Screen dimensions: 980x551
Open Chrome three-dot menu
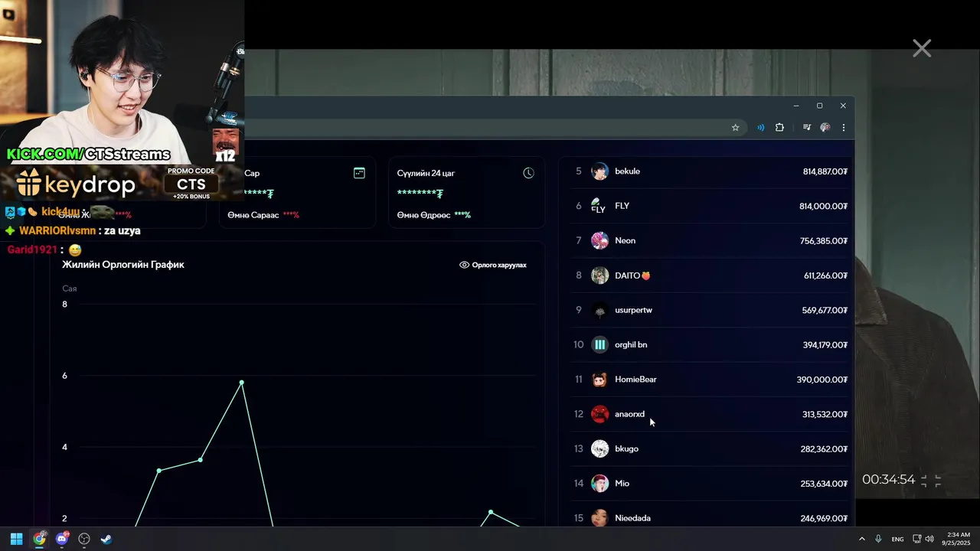[x=844, y=128]
